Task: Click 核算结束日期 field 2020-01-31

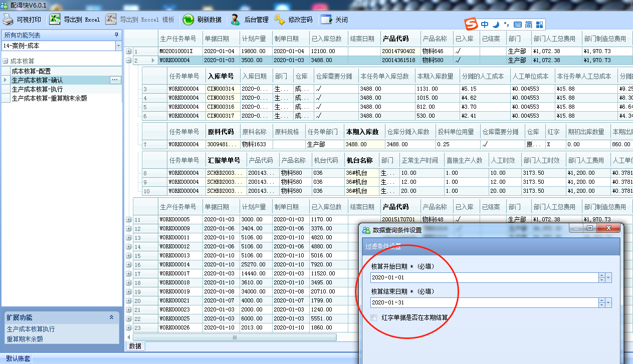Action: (484, 302)
